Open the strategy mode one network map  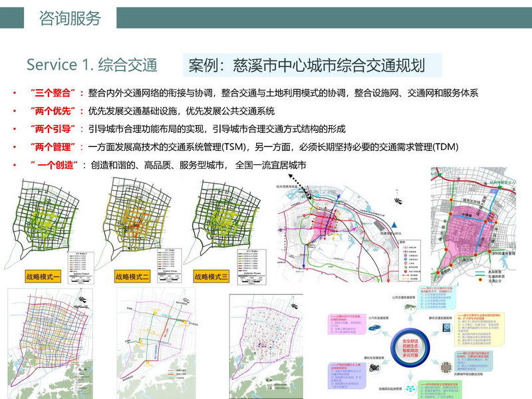(x=41, y=223)
